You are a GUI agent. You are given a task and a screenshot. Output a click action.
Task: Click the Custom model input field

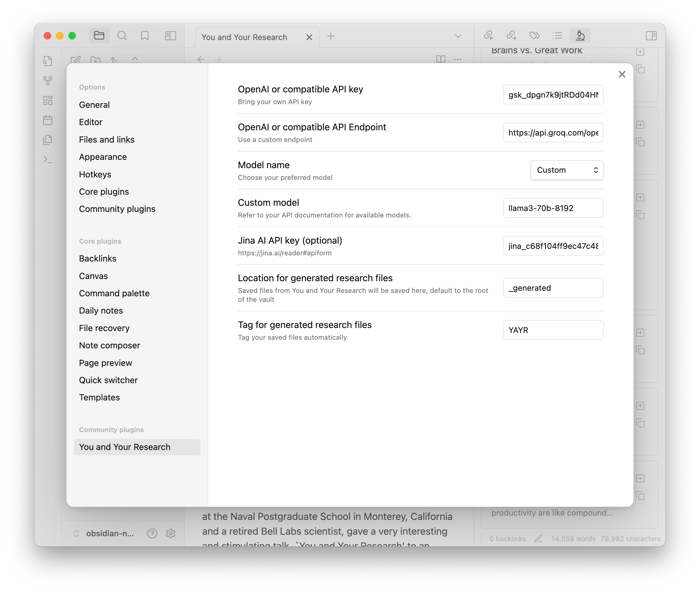coord(553,208)
